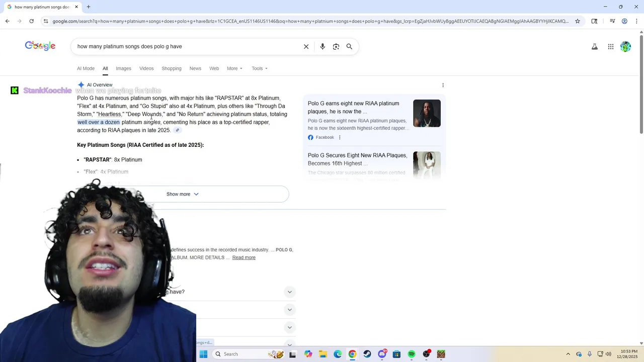Open Microsoft Store from taskbar
The image size is (644, 362).
397,354
